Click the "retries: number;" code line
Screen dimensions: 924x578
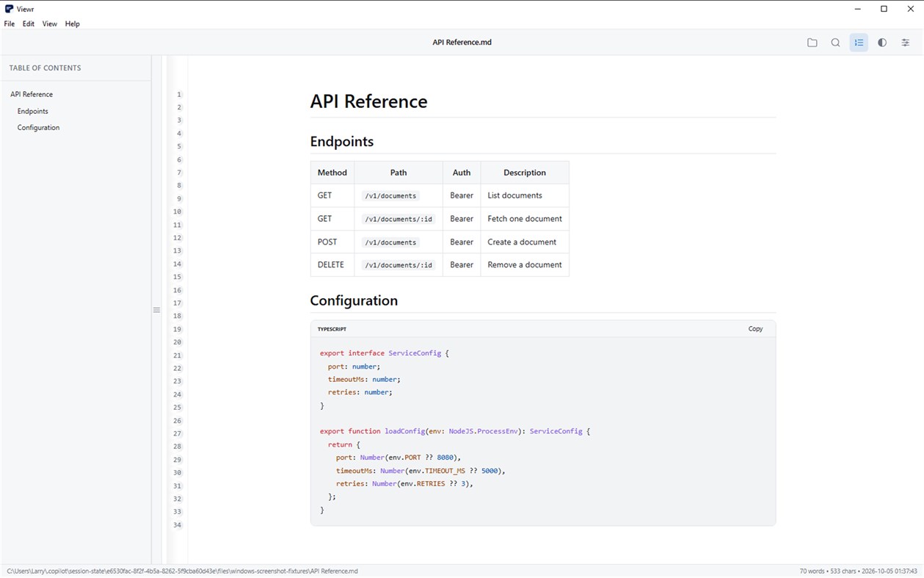360,392
